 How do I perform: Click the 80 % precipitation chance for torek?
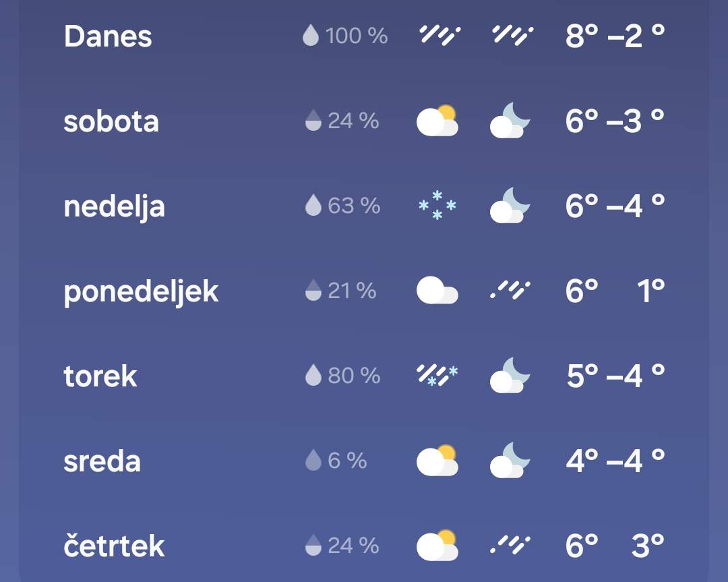[x=355, y=376]
